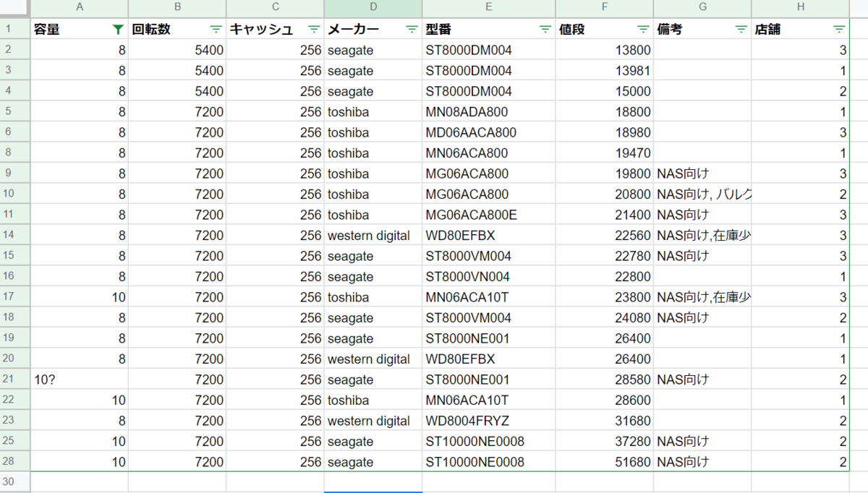
Task: Click the メーカー header cell
Action: (373, 30)
